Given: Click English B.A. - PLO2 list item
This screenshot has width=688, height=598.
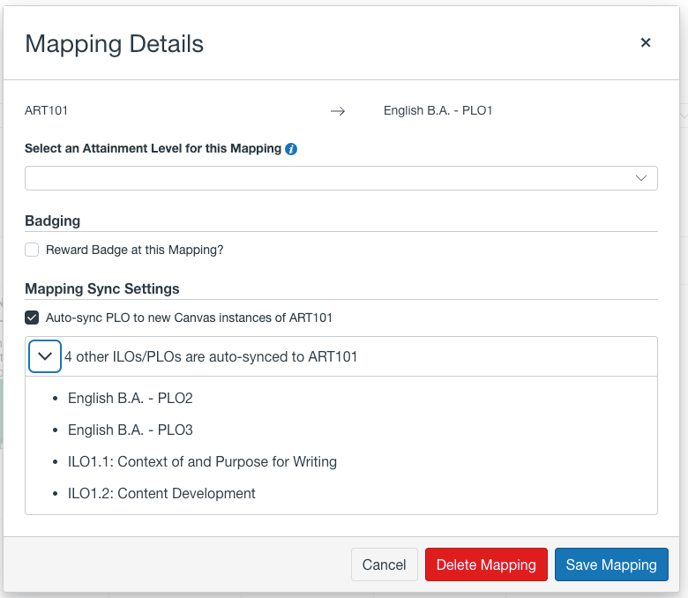Looking at the screenshot, I should [x=130, y=398].
